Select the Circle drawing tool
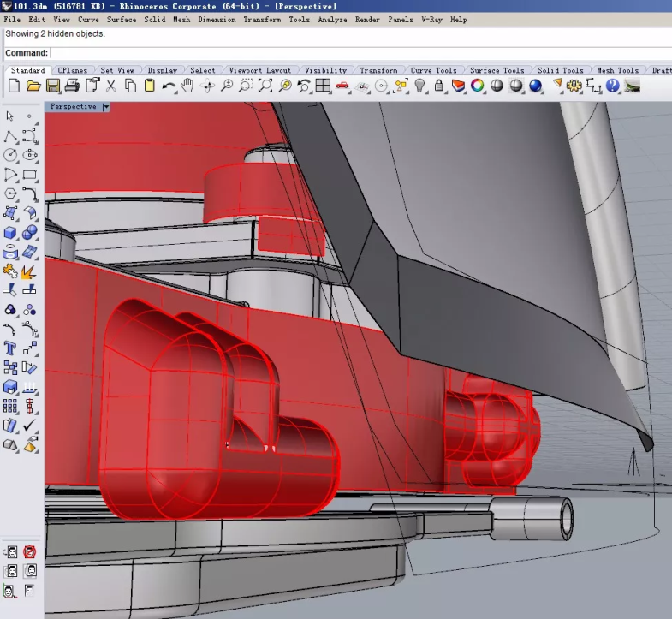The height and width of the screenshot is (619, 672). point(10,155)
